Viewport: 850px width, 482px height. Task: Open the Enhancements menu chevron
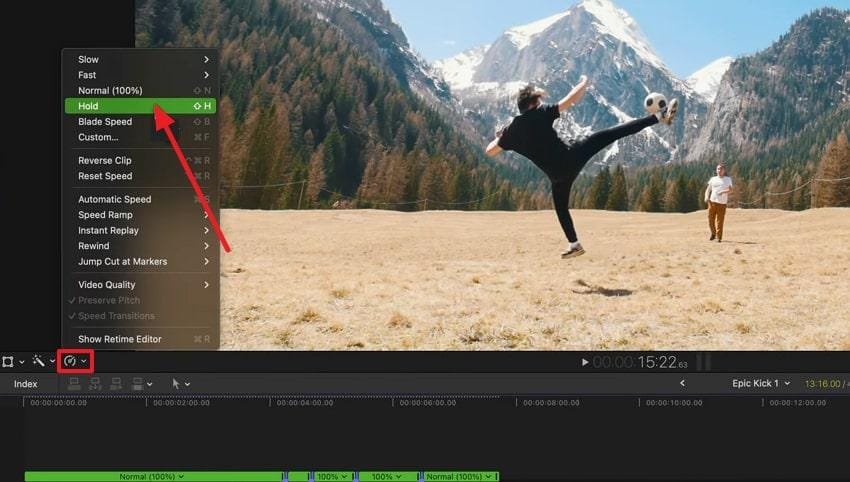pos(53,361)
